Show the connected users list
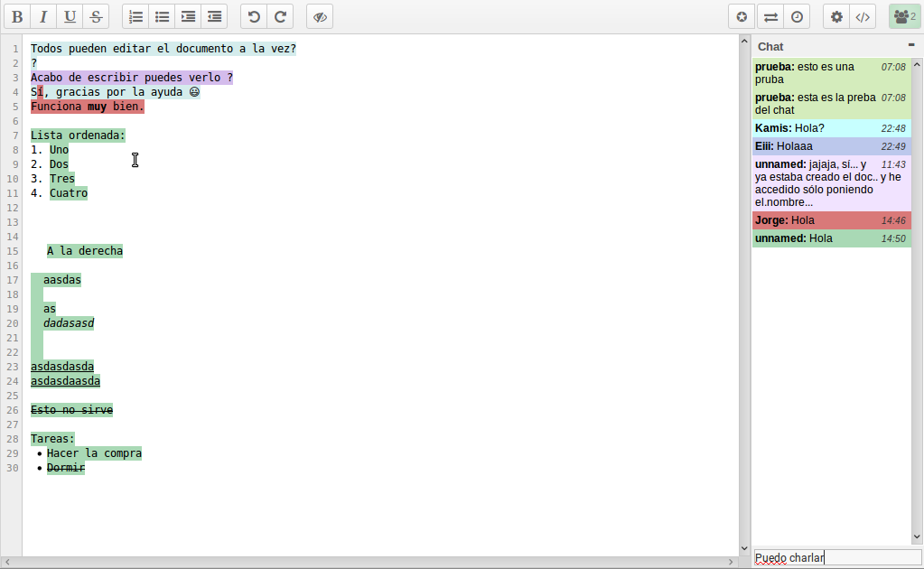 pyautogui.click(x=904, y=16)
